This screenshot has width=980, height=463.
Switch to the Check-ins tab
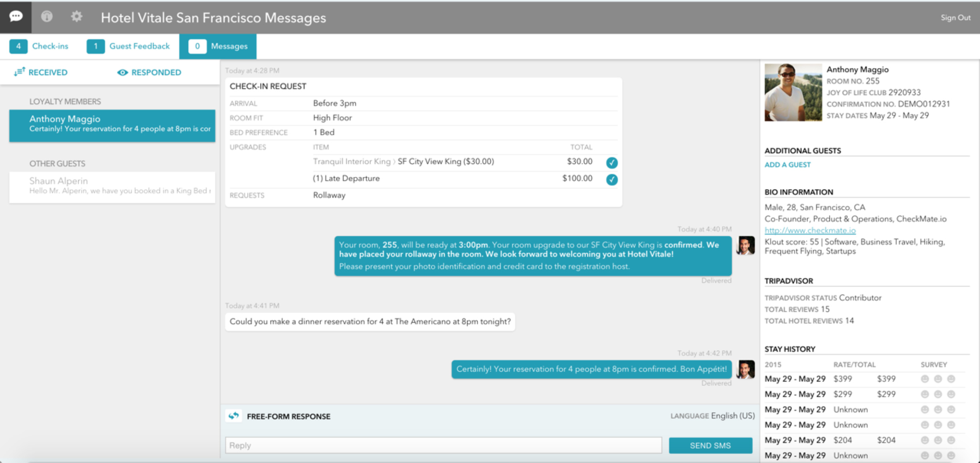pos(39,46)
